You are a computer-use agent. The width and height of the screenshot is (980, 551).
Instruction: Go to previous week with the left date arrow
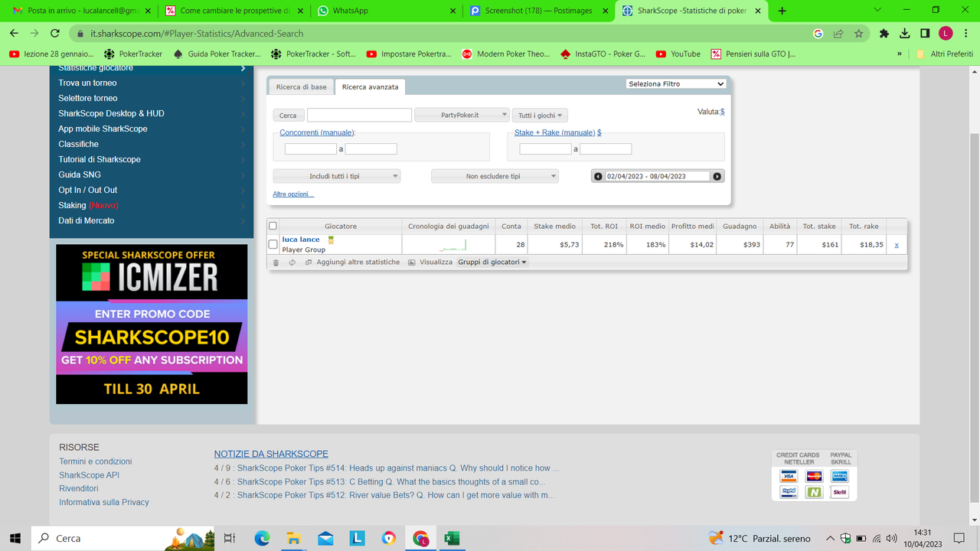(x=598, y=175)
